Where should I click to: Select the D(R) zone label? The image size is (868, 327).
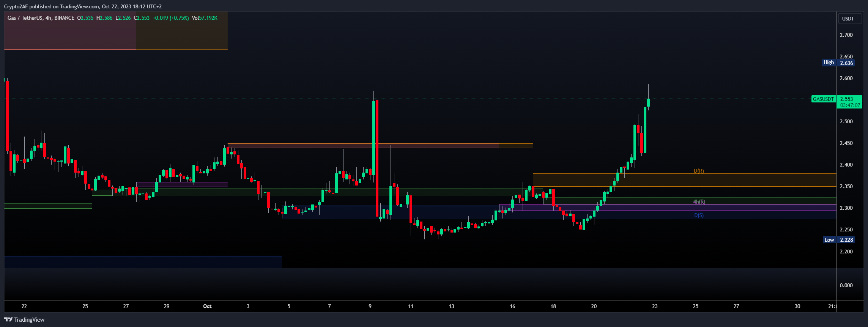[699, 171]
